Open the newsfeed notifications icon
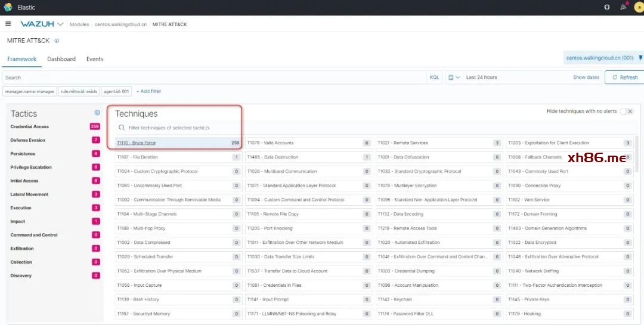644x325 pixels. [x=623, y=7]
